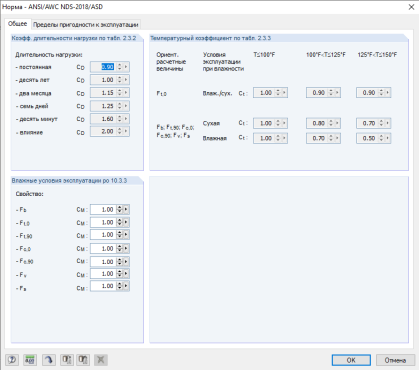The image size is (420, 371).
Task: Open the arrow button beside Ft,0 0.90 under 125°F<T≤150°F
Action: tap(388, 93)
